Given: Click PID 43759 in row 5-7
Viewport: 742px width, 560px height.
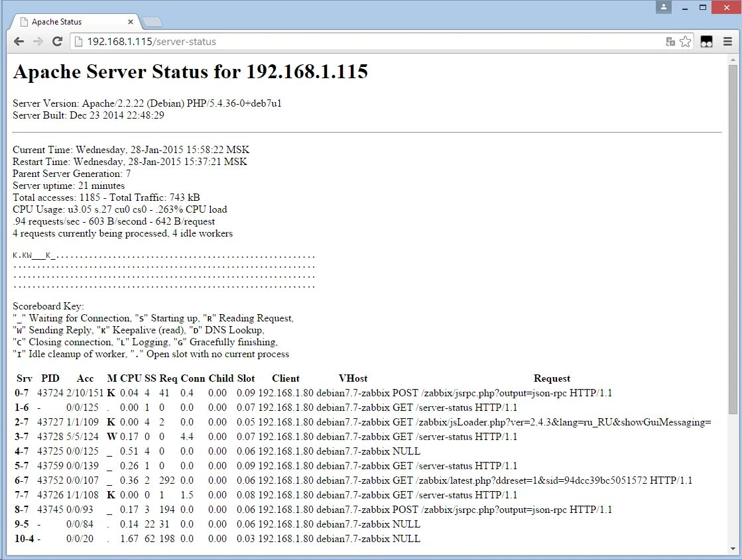Looking at the screenshot, I should click(50, 466).
